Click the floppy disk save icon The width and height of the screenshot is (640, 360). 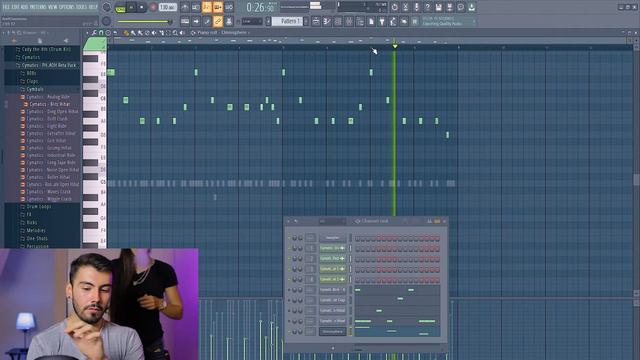coord(439,7)
